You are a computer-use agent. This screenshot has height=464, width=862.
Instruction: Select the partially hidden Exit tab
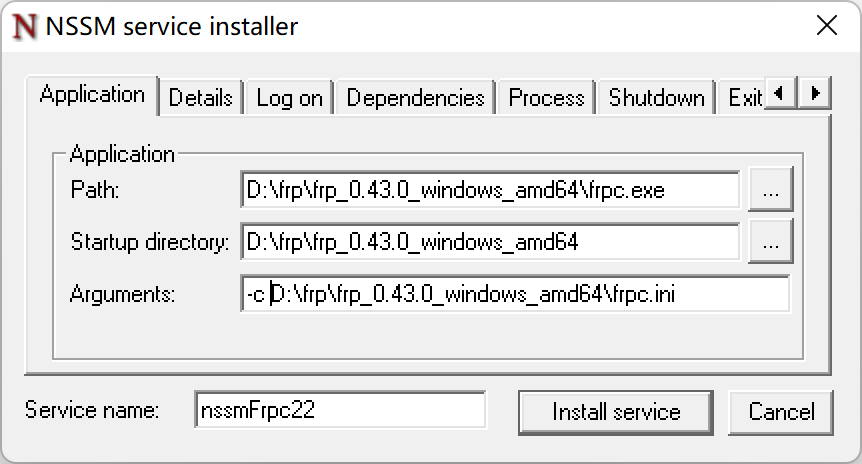click(744, 98)
